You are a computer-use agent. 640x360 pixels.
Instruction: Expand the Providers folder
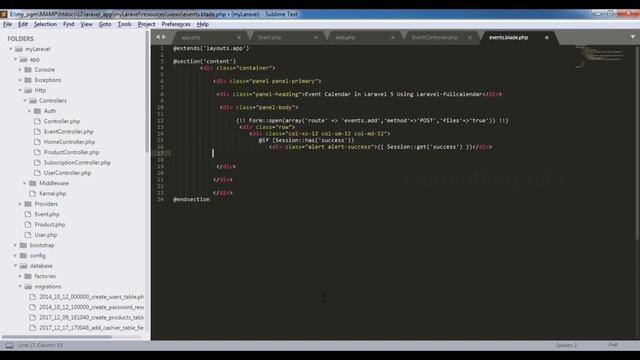(20, 204)
